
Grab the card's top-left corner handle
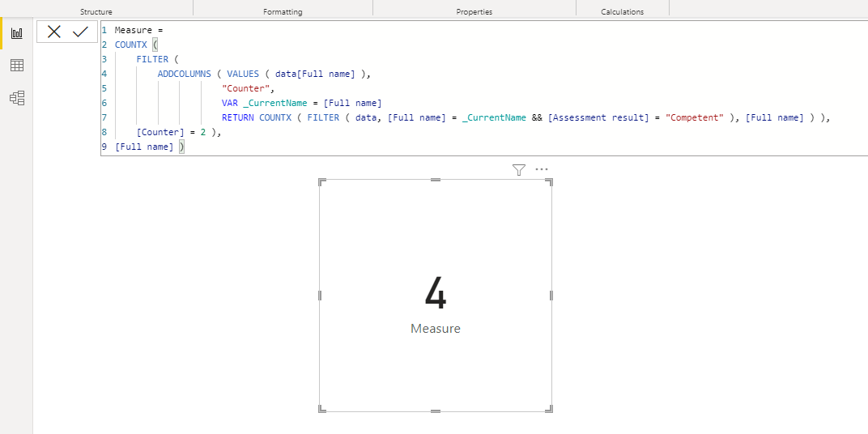(321, 181)
